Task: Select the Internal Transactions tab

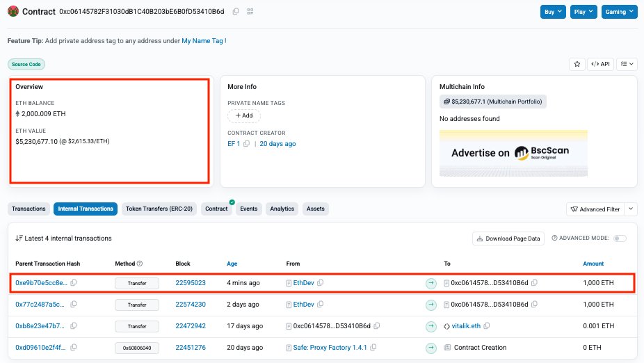Action: (86, 209)
